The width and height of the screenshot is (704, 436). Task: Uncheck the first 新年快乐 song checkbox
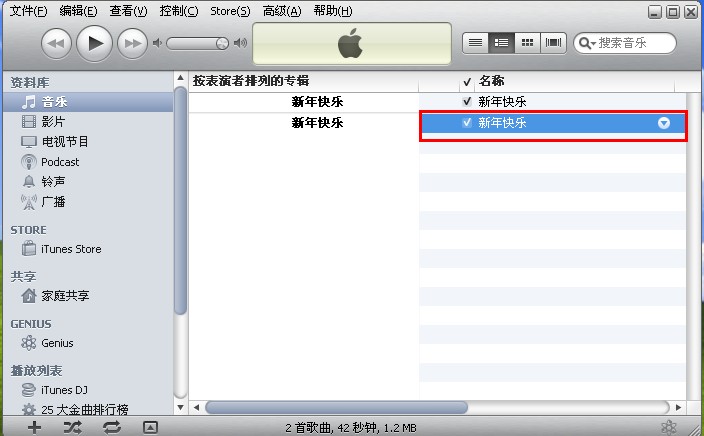point(467,102)
